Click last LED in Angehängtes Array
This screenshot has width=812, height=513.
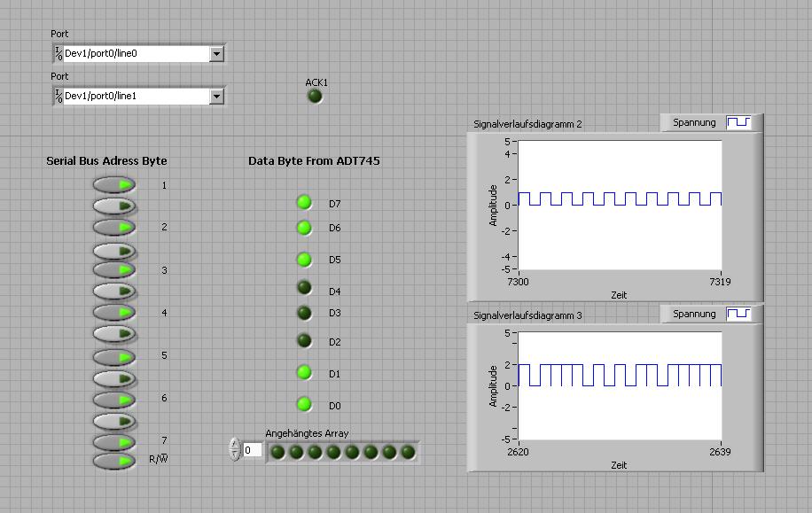pos(408,453)
